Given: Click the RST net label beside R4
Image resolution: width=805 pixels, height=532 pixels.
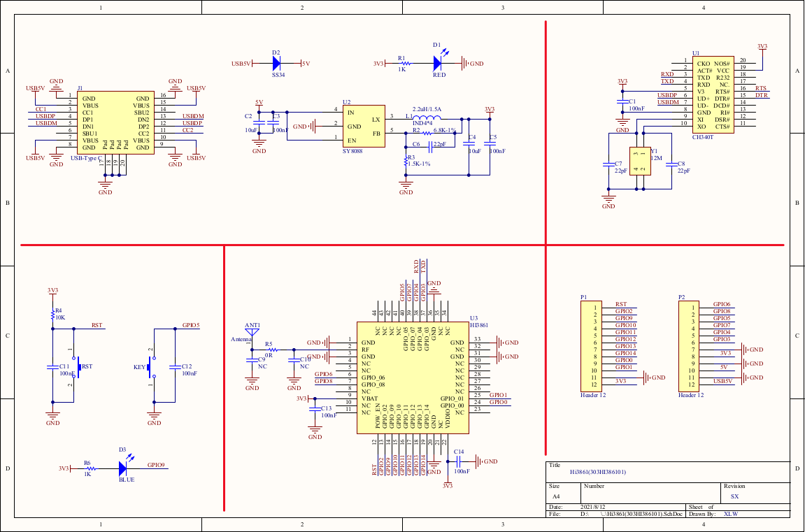Looking at the screenshot, I should [97, 325].
